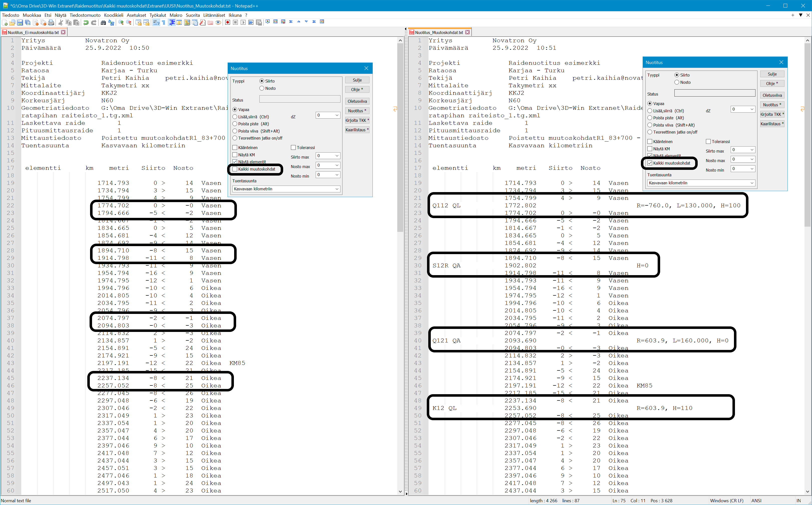This screenshot has height=505, width=812.
Task: Open Nosto max dropdown in left dialog
Action: pyautogui.click(x=337, y=165)
